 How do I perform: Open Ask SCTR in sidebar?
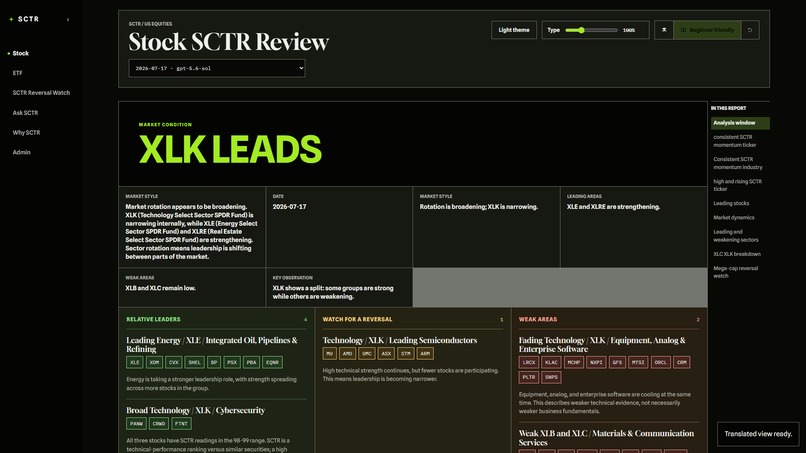pyautogui.click(x=25, y=113)
